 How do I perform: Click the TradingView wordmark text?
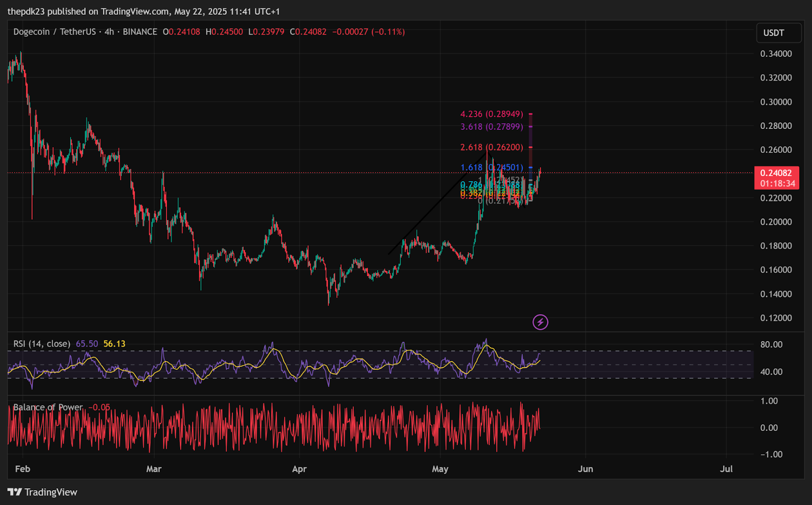click(51, 492)
